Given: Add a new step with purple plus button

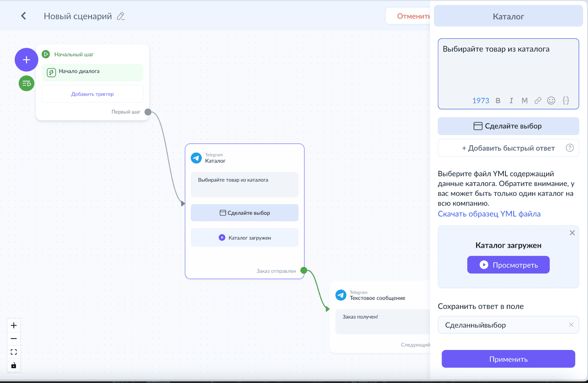Looking at the screenshot, I should (x=26, y=60).
